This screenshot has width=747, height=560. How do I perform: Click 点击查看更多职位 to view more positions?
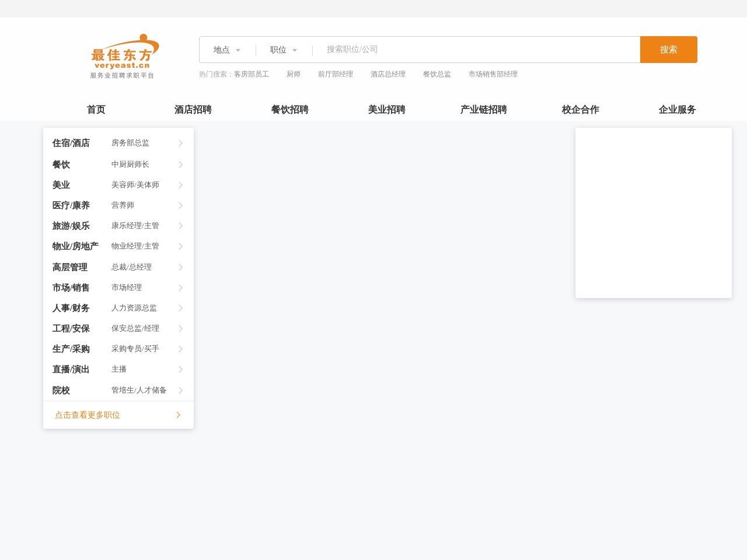pos(87,415)
